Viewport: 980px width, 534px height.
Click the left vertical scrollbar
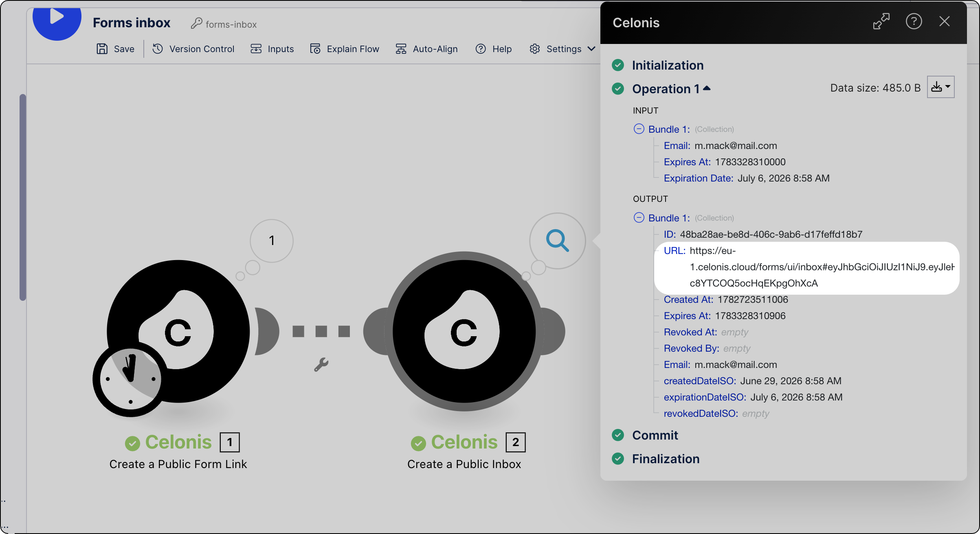point(23,197)
